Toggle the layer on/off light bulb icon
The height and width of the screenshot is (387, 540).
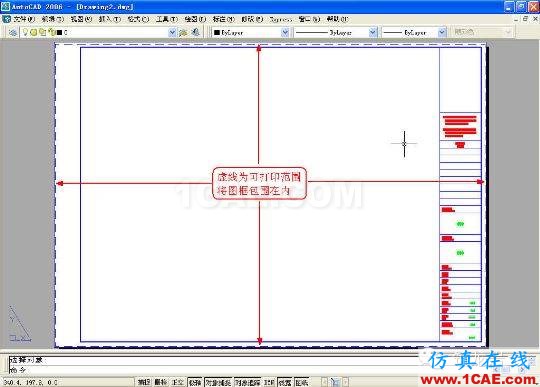coord(25,32)
